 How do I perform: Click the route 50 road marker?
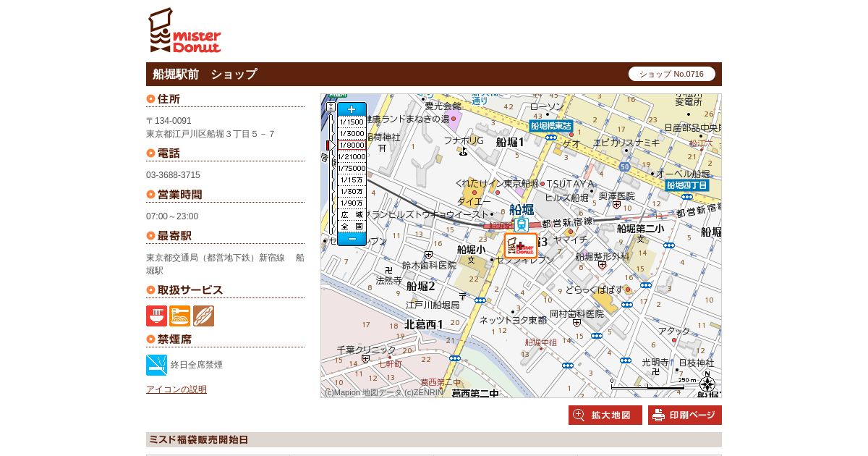click(x=624, y=167)
